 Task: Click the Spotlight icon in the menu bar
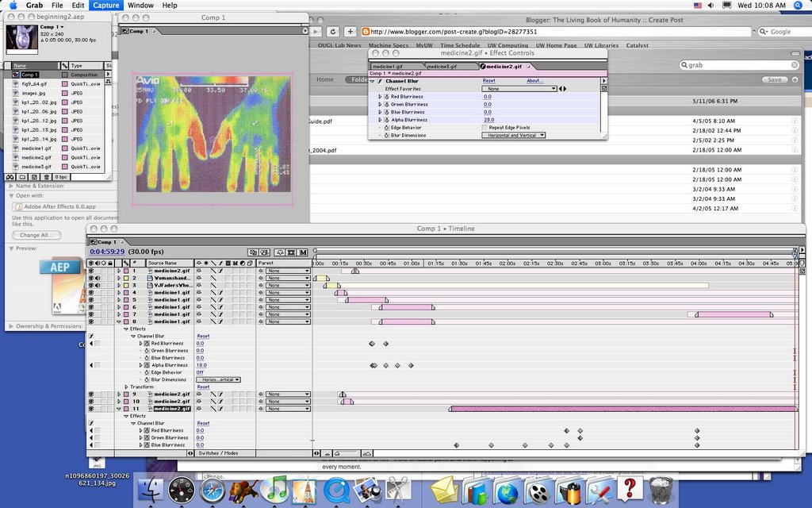click(798, 6)
